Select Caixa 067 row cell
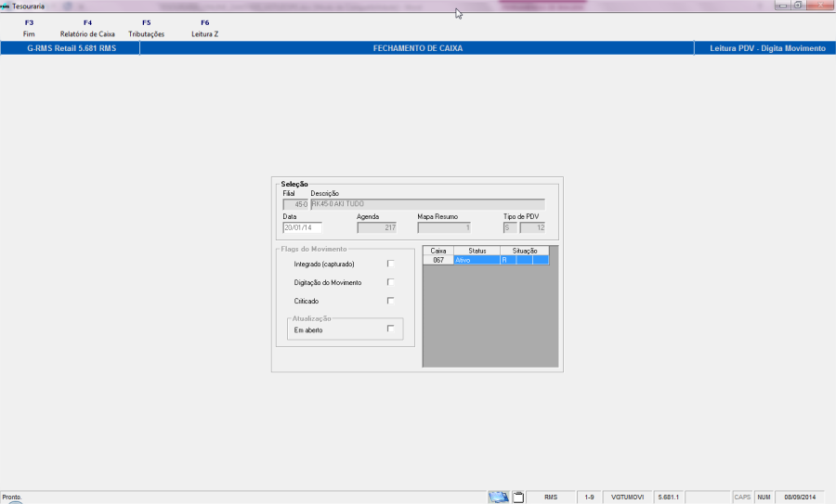Screen dimensions: 836x504 (438, 260)
